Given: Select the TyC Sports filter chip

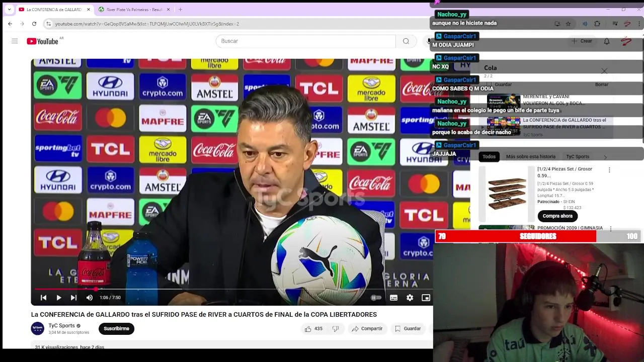Looking at the screenshot, I should tap(578, 157).
